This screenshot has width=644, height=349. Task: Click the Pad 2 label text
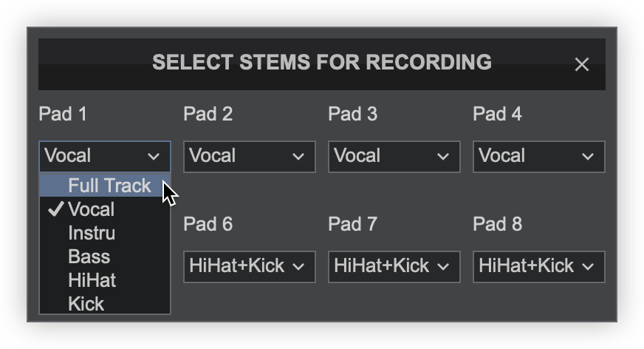[208, 114]
